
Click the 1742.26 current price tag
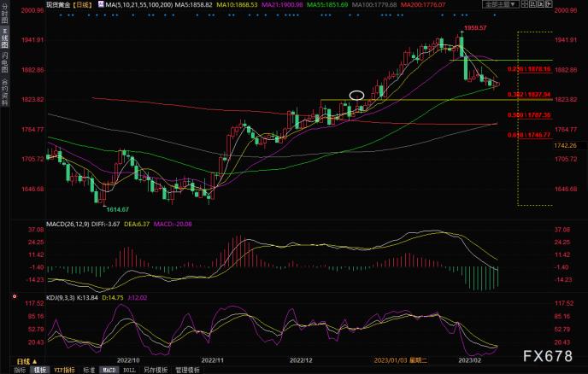[x=565, y=145]
